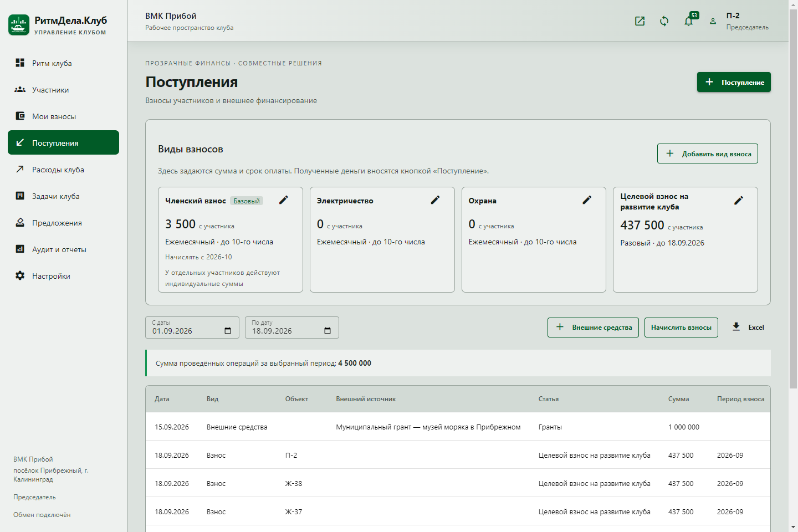This screenshot has height=532, width=798.
Task: Navigate to Расходы клуба
Action: [63, 170]
